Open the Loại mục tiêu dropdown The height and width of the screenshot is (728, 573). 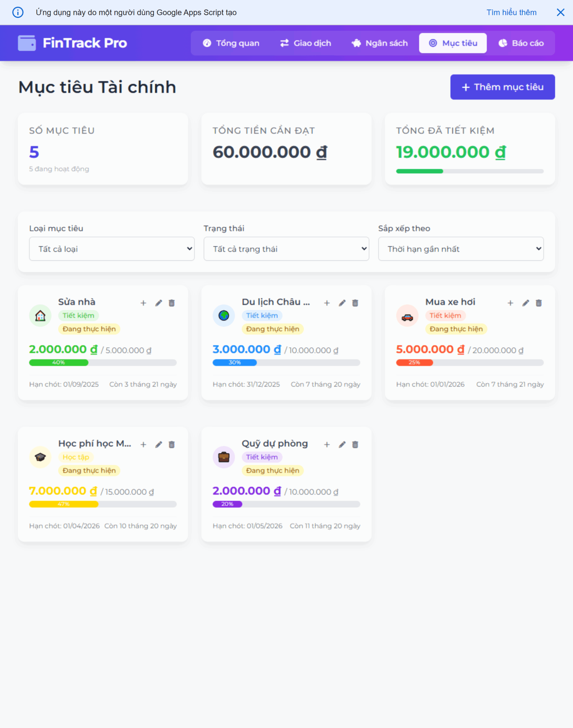112,249
